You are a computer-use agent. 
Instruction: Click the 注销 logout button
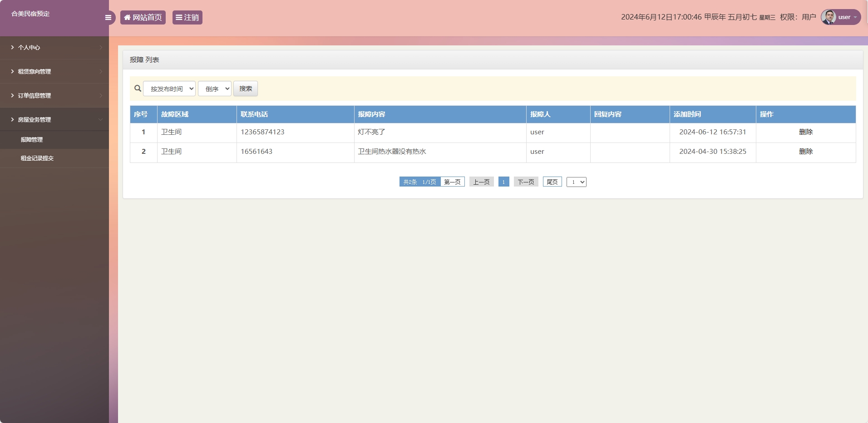tap(187, 18)
